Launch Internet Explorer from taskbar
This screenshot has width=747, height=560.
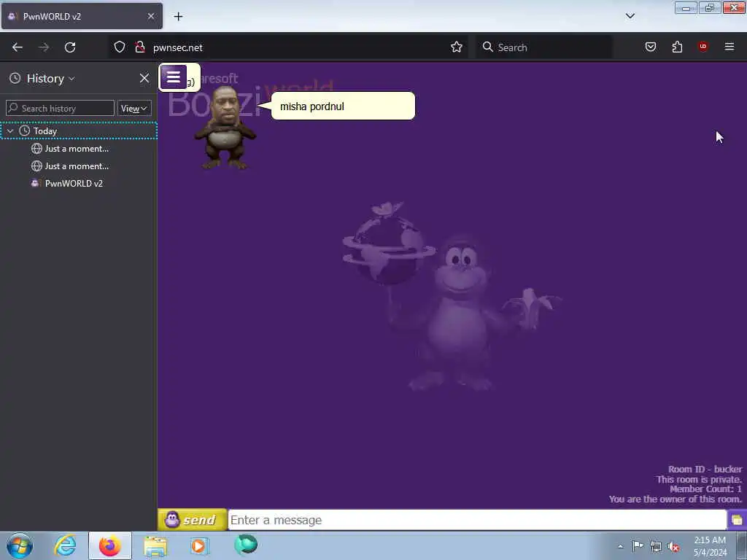pos(65,545)
